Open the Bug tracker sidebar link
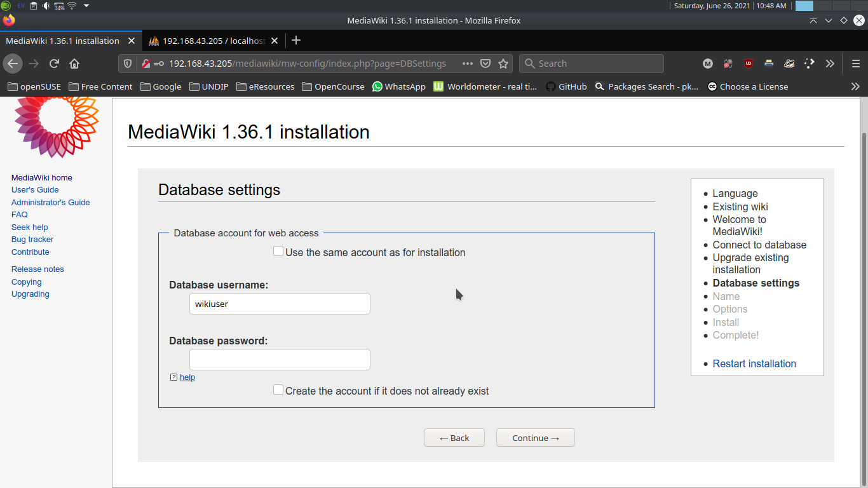Viewport: 868px width, 488px height. pos(32,240)
